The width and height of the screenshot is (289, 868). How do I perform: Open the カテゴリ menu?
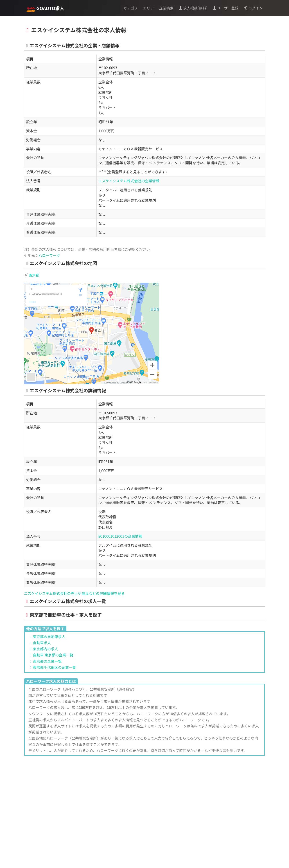(x=130, y=8)
